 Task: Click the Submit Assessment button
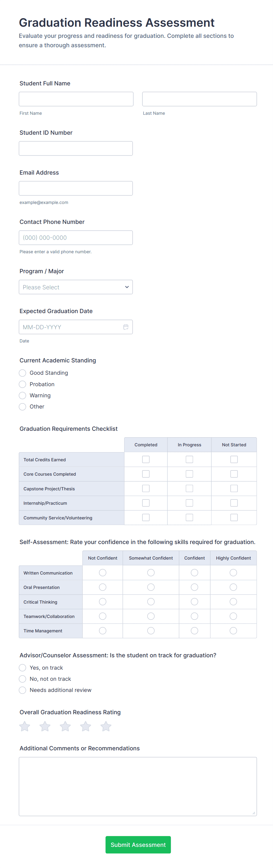138,845
